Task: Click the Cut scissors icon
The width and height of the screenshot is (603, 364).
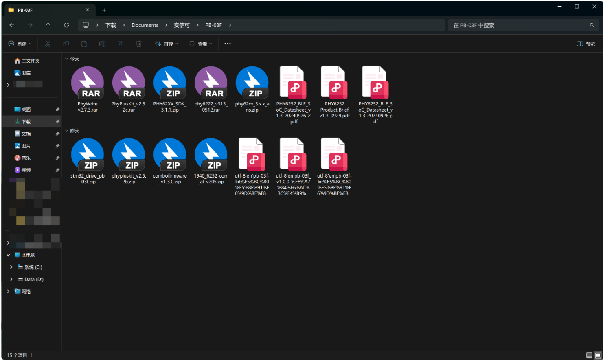Action: 48,44
